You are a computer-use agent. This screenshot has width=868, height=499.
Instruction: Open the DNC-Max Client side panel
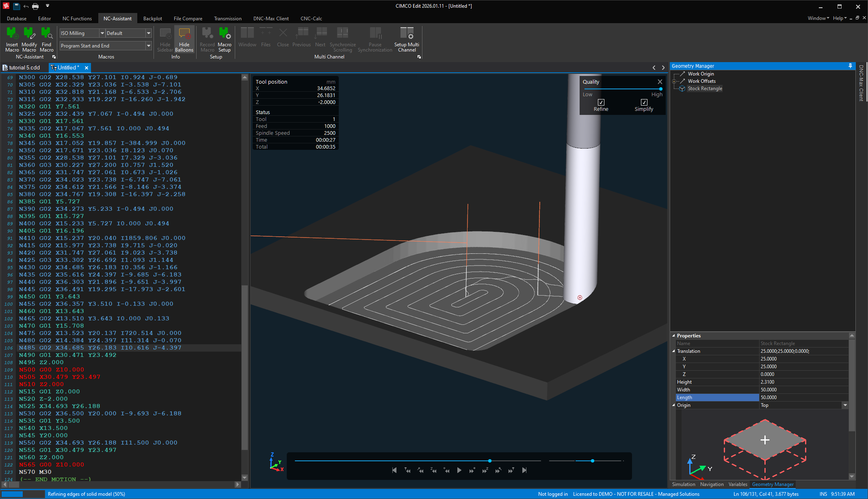coord(861,83)
